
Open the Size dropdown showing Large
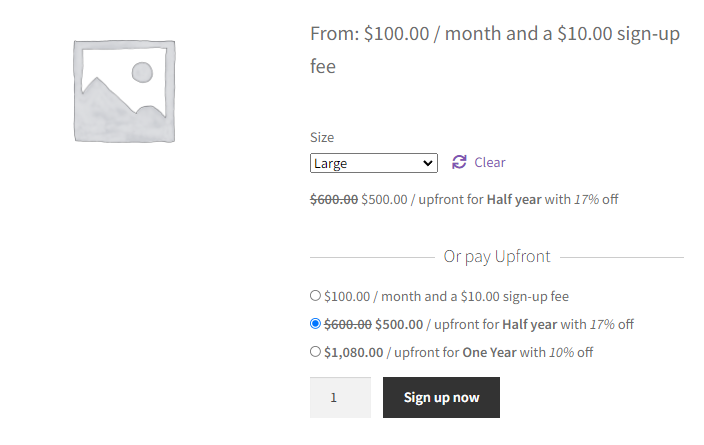tap(374, 163)
